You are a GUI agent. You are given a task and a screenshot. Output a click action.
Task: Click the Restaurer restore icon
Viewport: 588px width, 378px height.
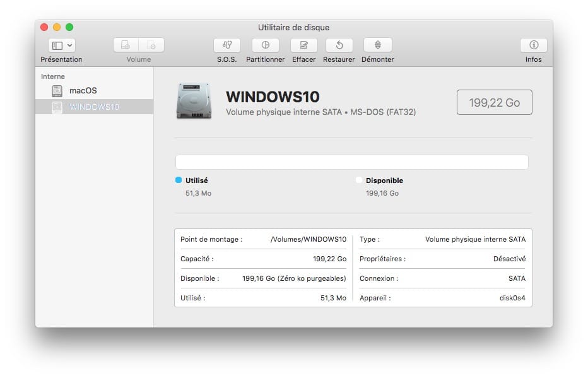339,45
